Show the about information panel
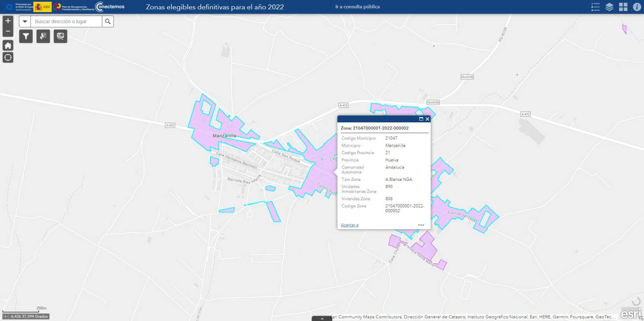The image size is (644, 321). 637,7
